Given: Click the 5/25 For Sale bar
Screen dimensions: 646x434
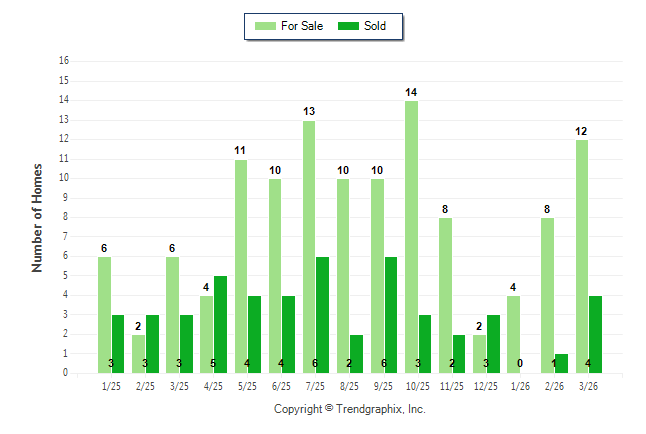Looking at the screenshot, I should click(x=241, y=266).
